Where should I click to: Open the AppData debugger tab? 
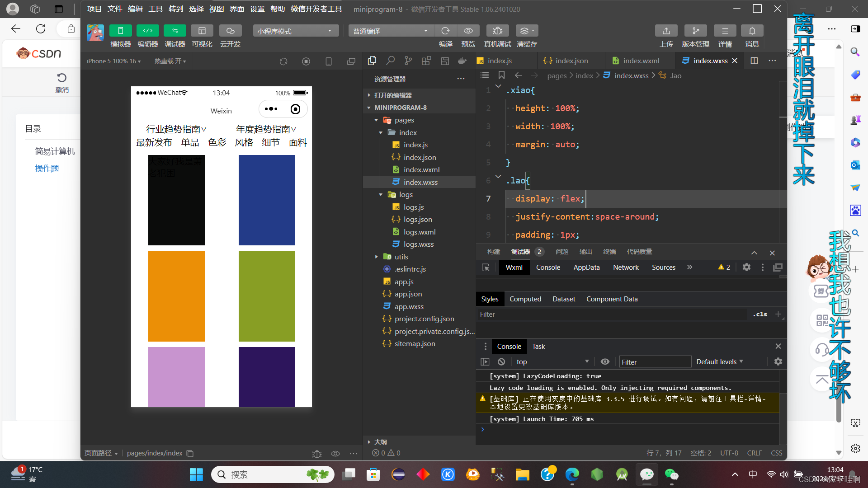[586, 267]
